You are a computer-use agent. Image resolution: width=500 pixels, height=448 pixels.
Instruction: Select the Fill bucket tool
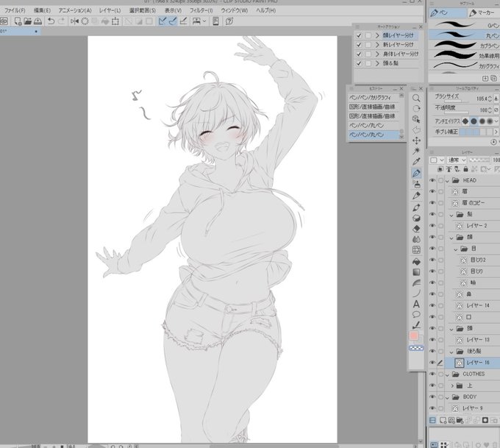[x=416, y=262]
